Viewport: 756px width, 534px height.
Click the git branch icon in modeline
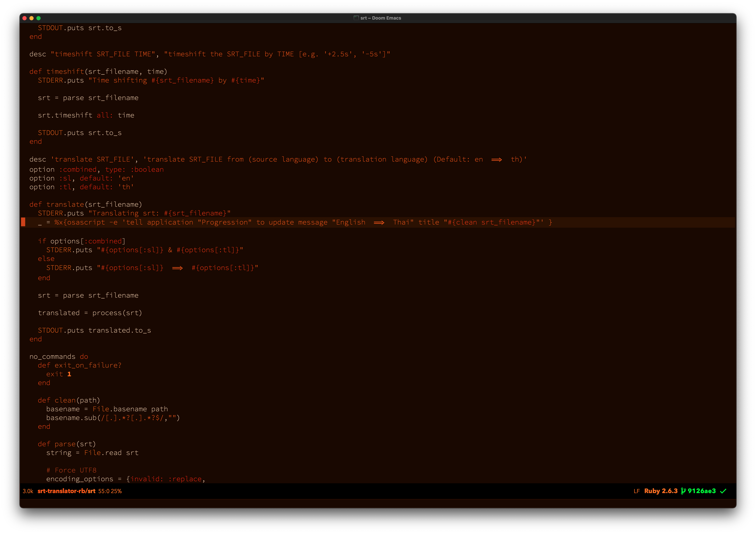683,491
